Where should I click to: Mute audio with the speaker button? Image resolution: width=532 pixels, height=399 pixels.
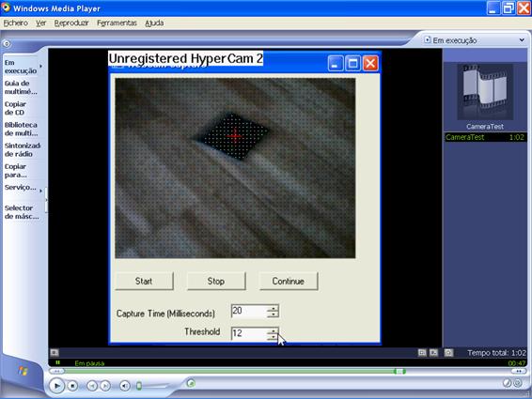pyautogui.click(x=125, y=386)
